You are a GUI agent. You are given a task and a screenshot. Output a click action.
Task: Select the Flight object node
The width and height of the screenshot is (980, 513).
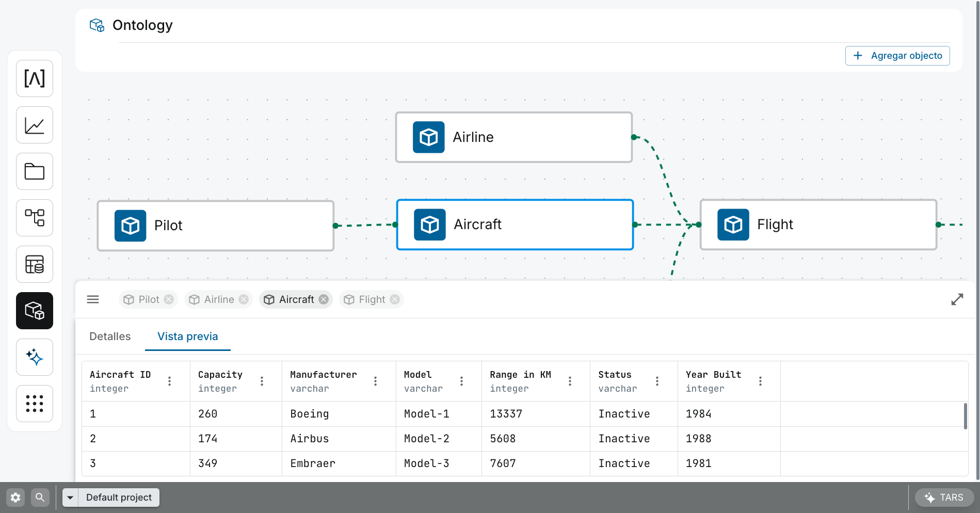(818, 225)
